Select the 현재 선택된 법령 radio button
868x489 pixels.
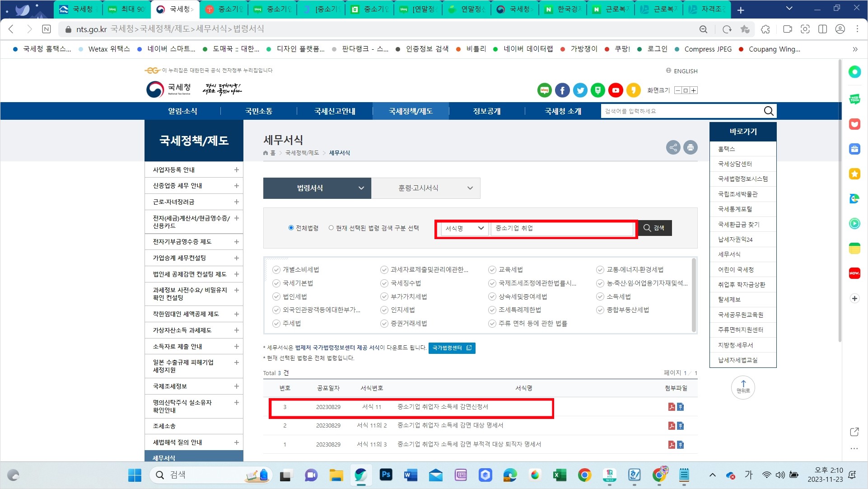pos(331,228)
